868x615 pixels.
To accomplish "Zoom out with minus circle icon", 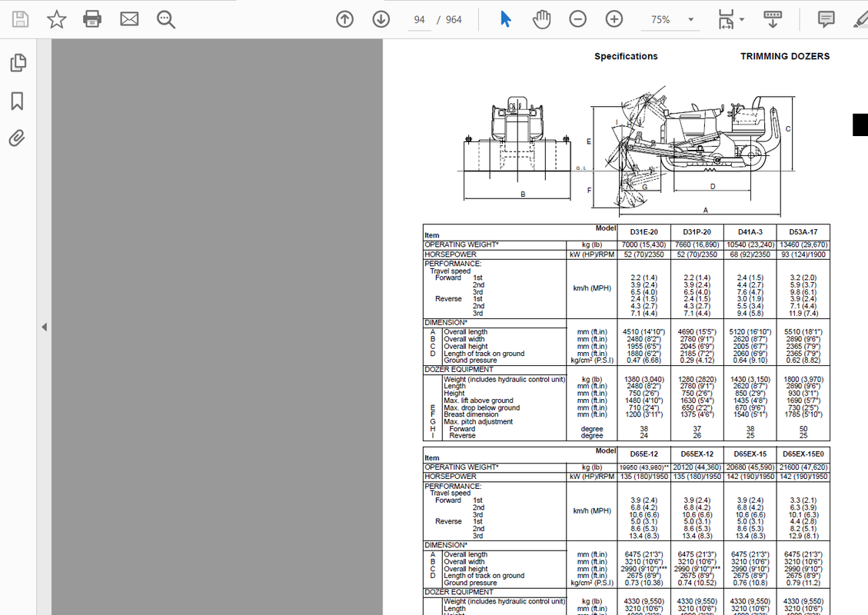I will pos(577,19).
